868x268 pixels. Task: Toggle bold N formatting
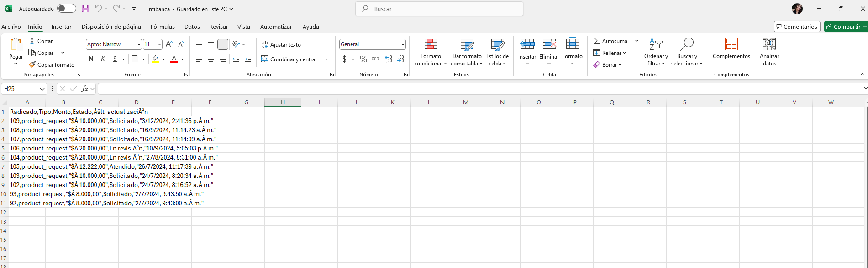91,59
